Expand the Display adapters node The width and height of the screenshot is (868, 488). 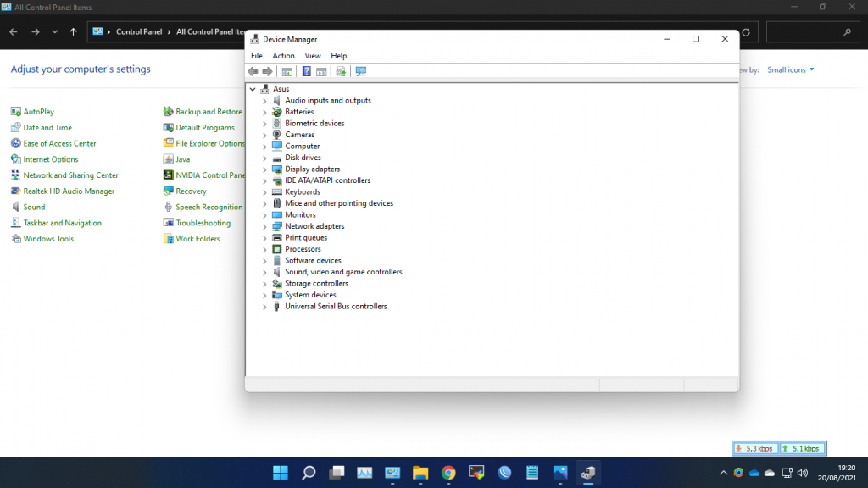(x=264, y=169)
